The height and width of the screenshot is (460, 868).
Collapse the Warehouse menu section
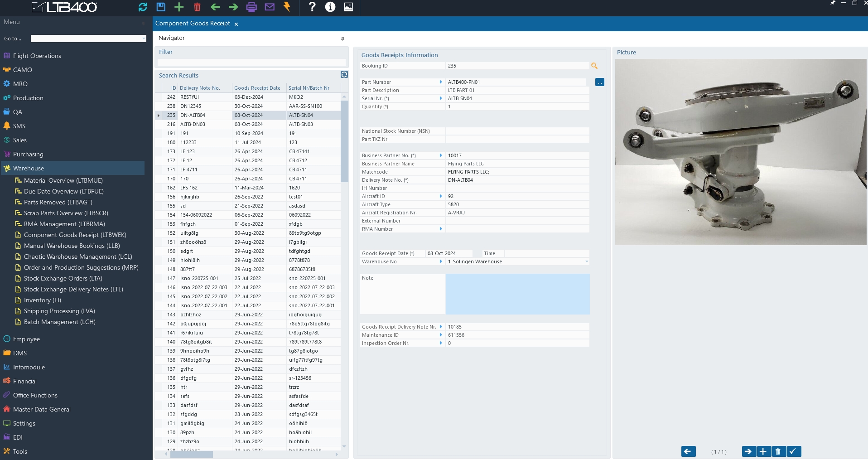click(x=29, y=168)
